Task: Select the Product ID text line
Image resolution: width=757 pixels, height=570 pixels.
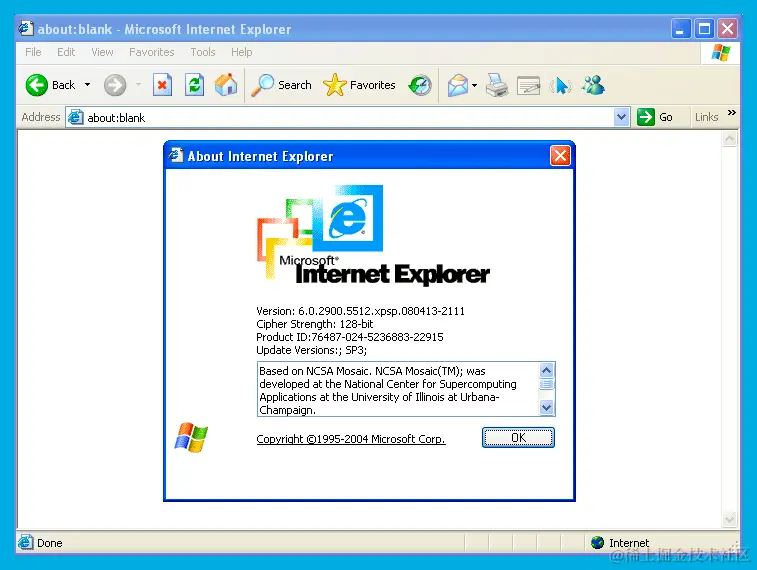Action: tap(350, 337)
